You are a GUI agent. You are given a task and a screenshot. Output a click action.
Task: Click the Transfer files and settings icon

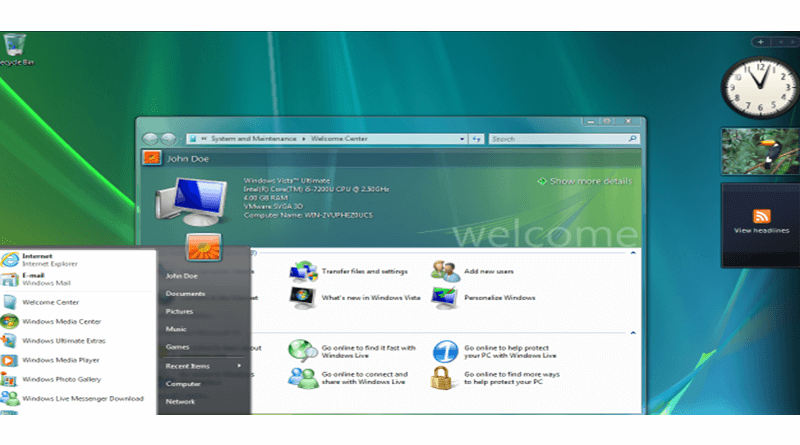[303, 271]
